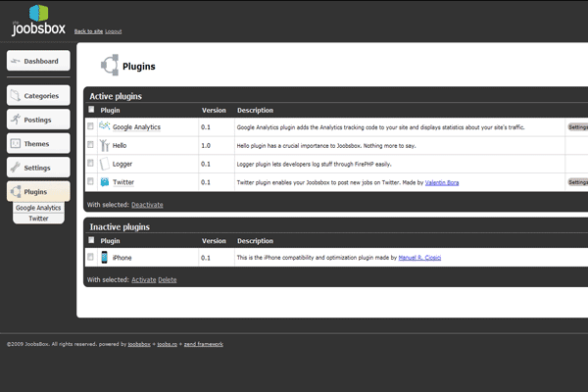Viewport: 588px width, 392px height.
Task: Open the Twitter submenu under Plugins
Action: pos(38,219)
